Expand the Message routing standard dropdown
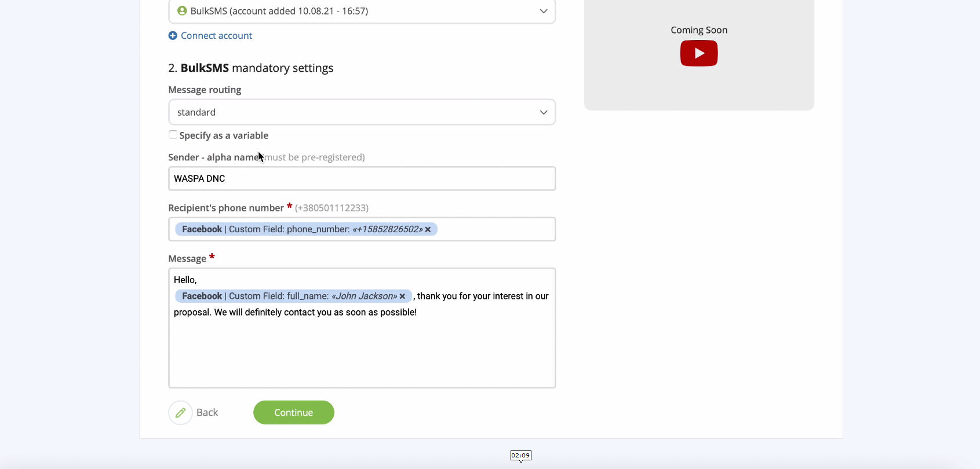The height and width of the screenshot is (469, 980). pos(362,112)
